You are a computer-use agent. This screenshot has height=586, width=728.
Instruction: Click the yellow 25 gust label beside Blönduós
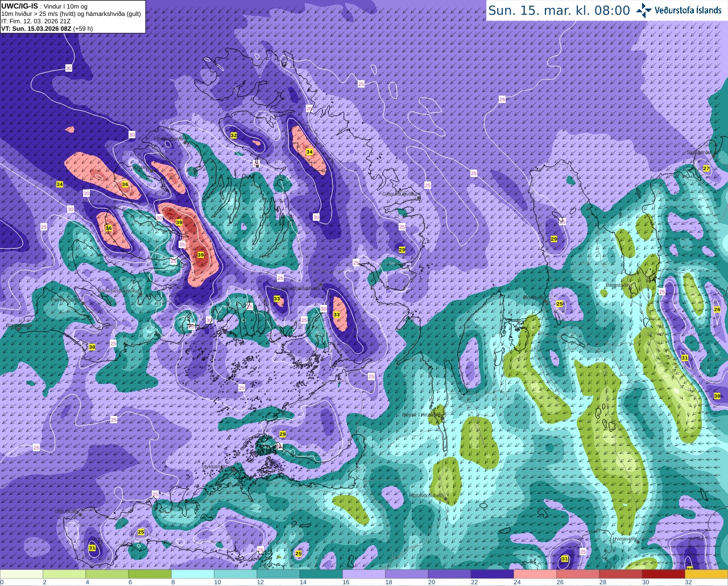pyautogui.click(x=560, y=304)
